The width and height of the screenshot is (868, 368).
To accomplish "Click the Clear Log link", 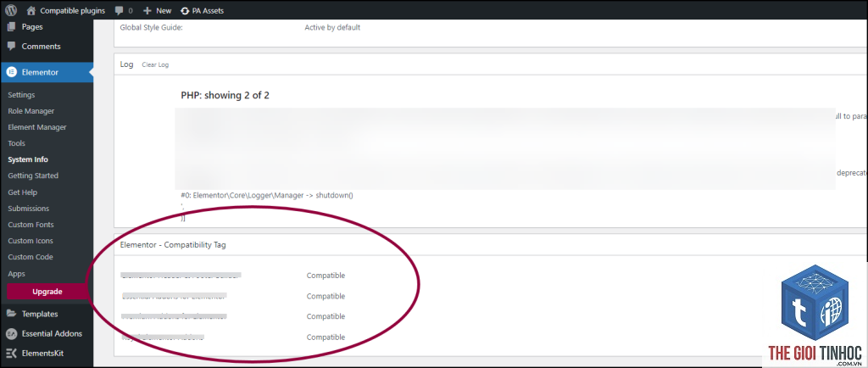I will click(x=156, y=64).
